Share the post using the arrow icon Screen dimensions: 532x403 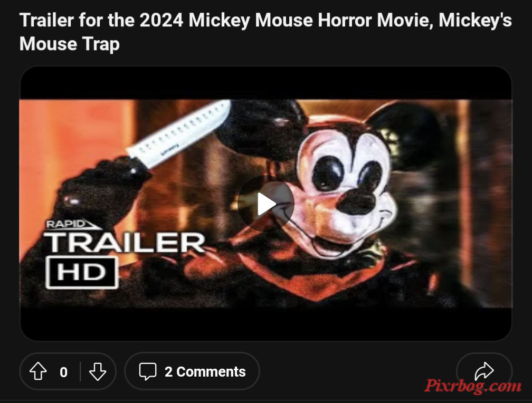pyautogui.click(x=484, y=371)
